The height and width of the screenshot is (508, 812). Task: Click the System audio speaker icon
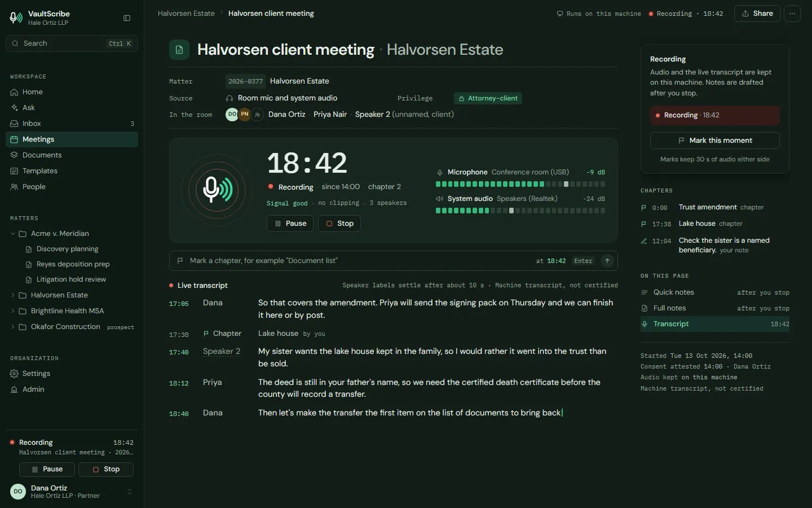[x=440, y=199]
